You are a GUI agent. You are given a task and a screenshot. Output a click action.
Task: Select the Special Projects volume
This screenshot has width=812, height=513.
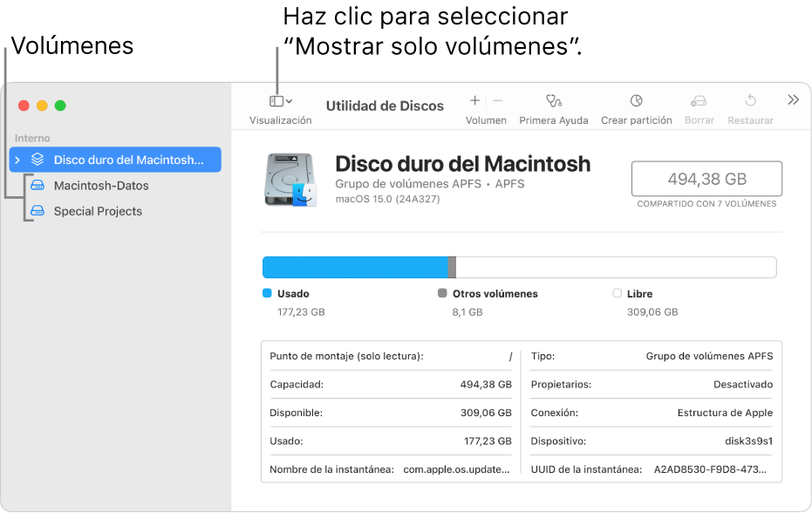98,211
